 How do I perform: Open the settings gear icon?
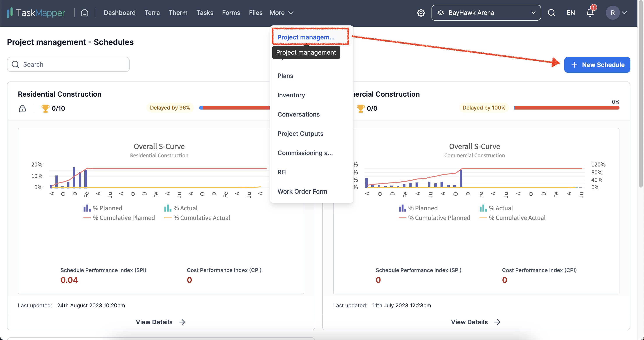point(421,12)
